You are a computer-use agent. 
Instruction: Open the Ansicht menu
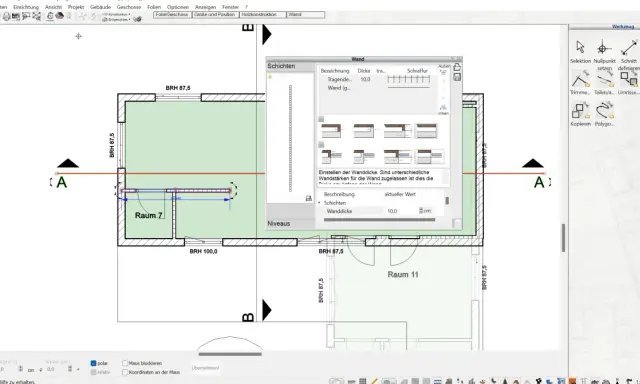pyautogui.click(x=53, y=7)
